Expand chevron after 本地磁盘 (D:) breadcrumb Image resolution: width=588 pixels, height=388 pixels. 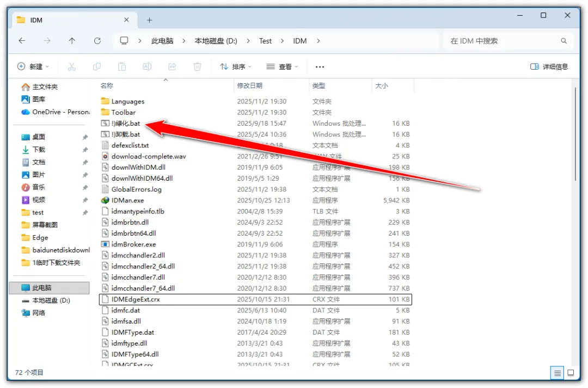[x=248, y=41]
